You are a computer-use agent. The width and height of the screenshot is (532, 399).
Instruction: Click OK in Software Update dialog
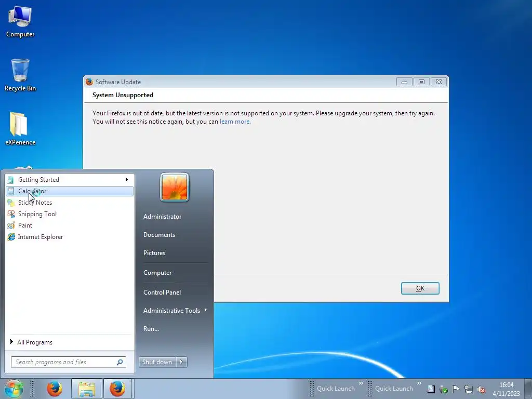coord(420,288)
